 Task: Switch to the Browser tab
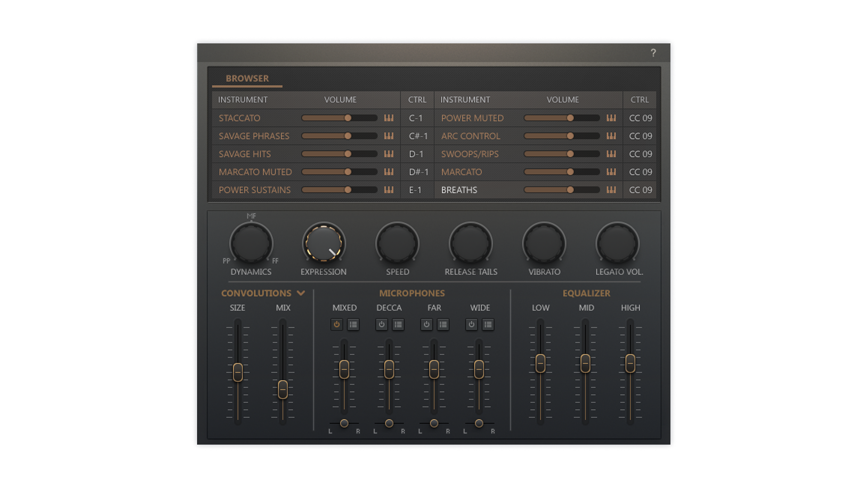click(247, 78)
